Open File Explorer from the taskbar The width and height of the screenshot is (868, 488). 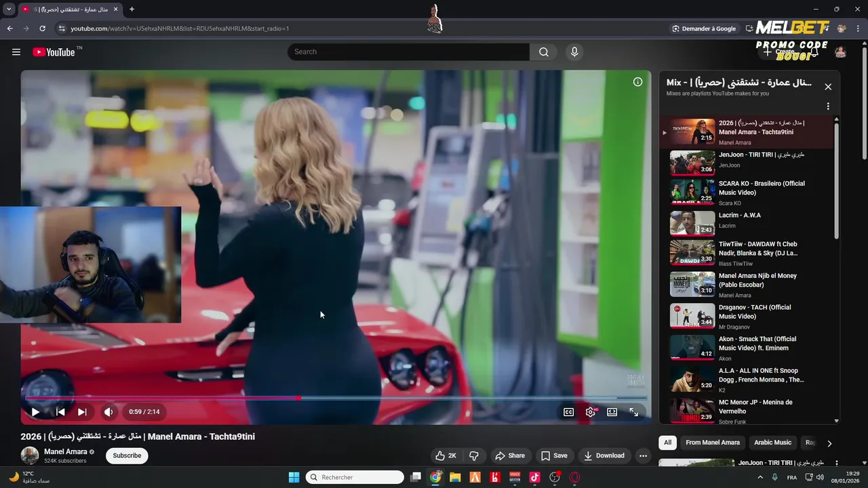(x=455, y=477)
